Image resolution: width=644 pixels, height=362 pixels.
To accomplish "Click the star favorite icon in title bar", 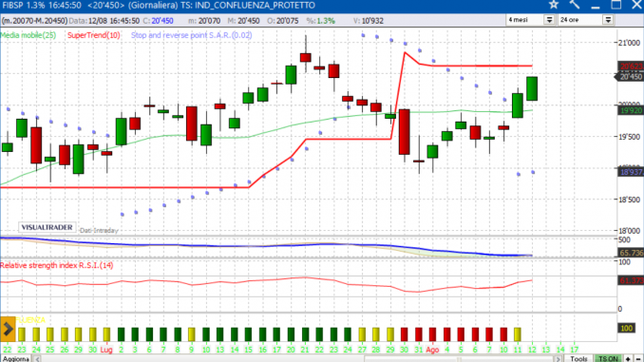I will pyautogui.click(x=553, y=5).
